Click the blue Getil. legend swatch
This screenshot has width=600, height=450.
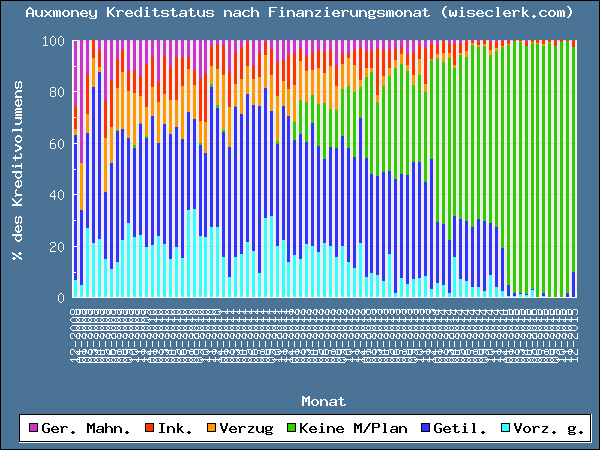point(426,429)
